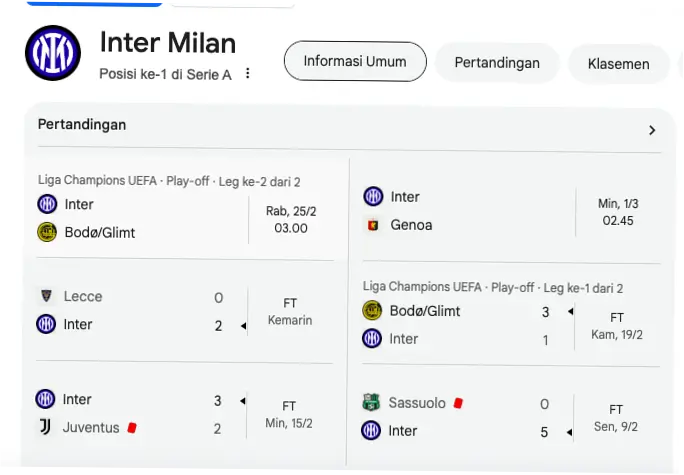Click the large Inter Milan club logo

coord(53,53)
